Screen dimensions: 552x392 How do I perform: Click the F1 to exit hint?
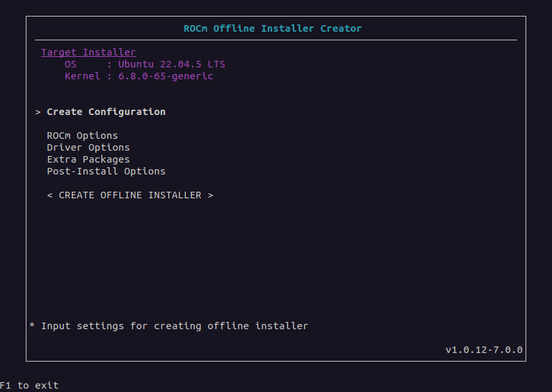[x=29, y=385]
